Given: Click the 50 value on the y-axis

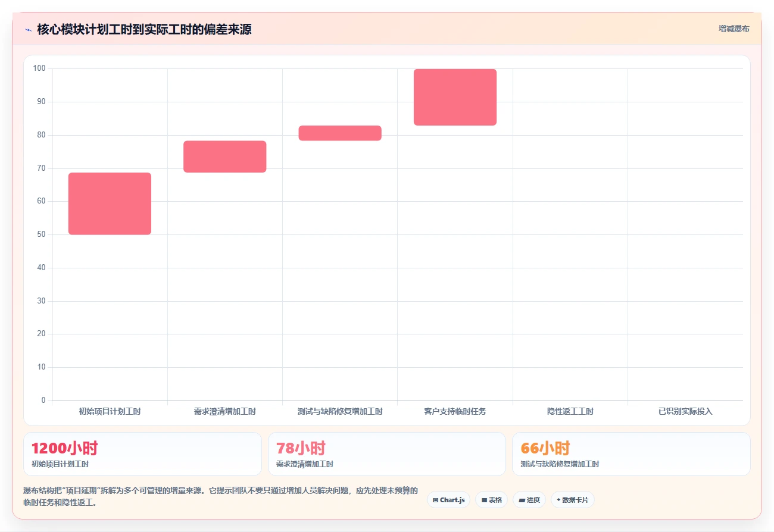Looking at the screenshot, I should coord(41,234).
